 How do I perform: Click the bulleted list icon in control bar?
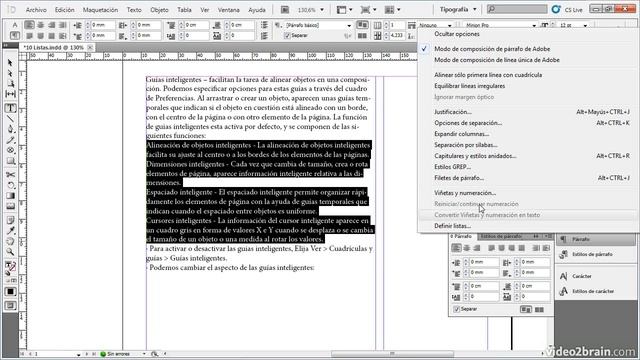click(x=264, y=25)
